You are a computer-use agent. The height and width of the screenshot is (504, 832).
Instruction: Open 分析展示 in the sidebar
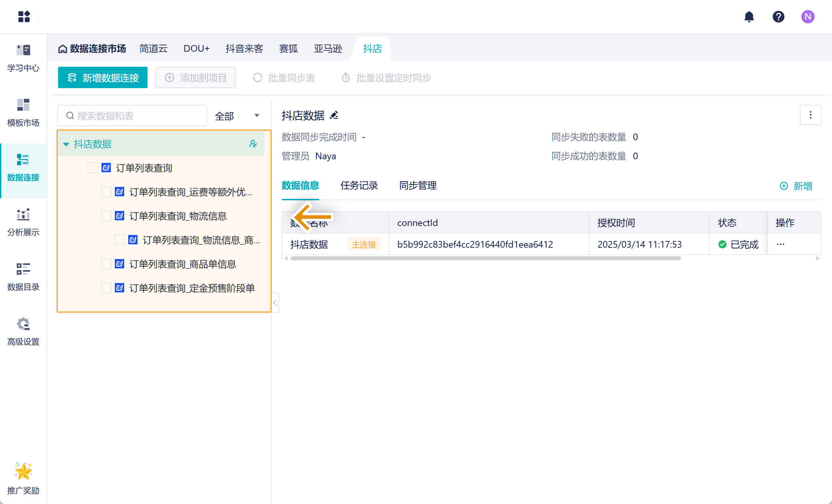[x=23, y=221]
